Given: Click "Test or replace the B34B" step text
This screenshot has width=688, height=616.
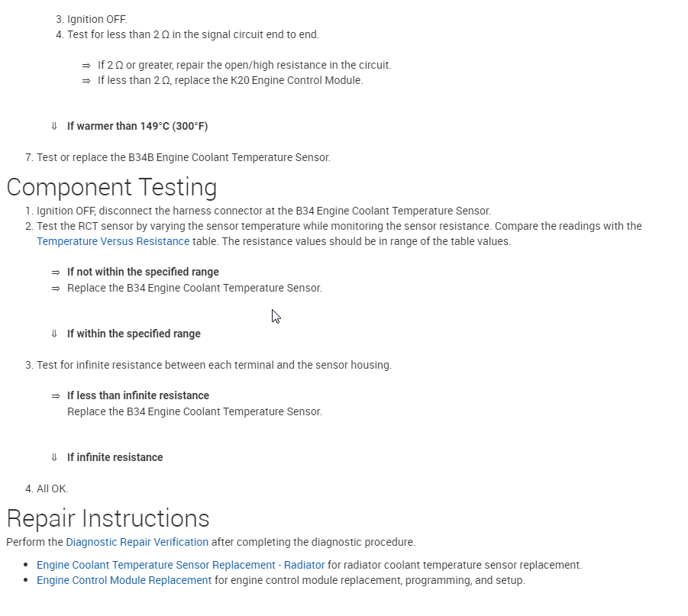Looking at the screenshot, I should 183,157.
